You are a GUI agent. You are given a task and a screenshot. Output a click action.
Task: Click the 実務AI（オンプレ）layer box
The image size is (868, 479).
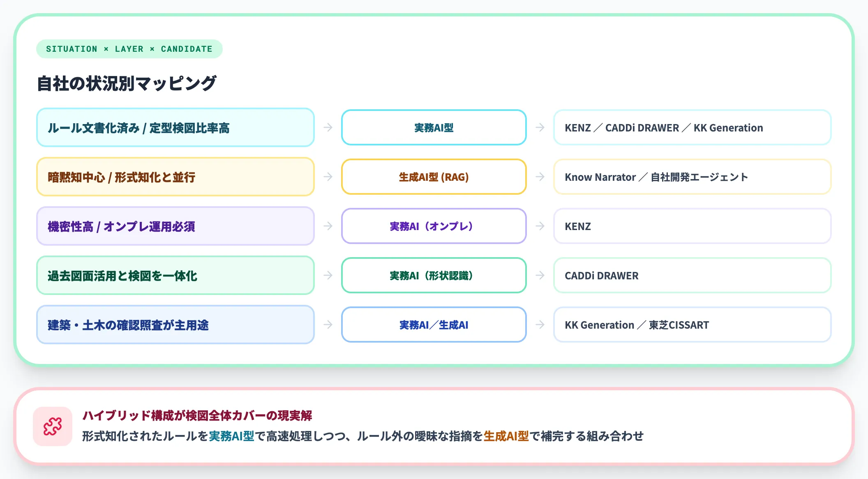point(434,226)
